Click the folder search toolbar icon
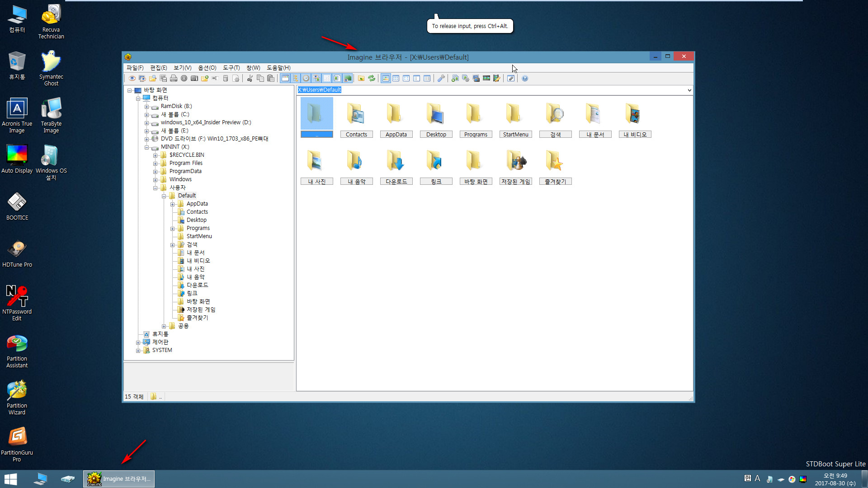This screenshot has height=488, width=868. (x=153, y=78)
